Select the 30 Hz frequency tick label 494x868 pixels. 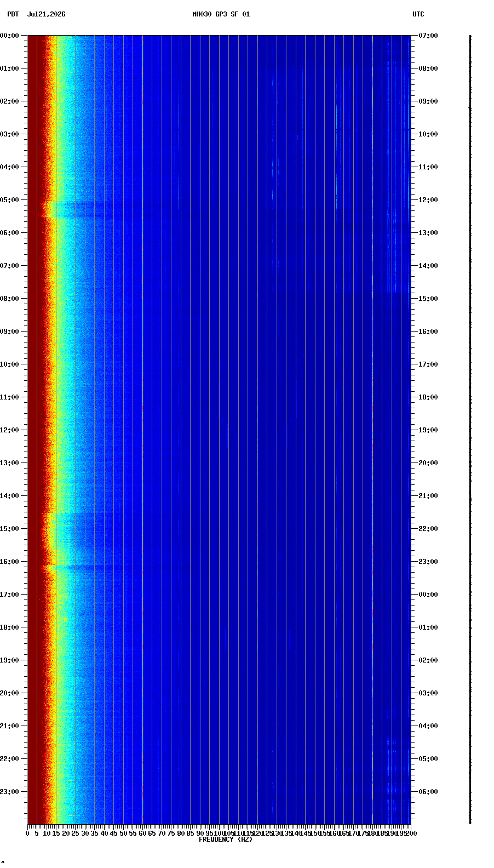(85, 833)
